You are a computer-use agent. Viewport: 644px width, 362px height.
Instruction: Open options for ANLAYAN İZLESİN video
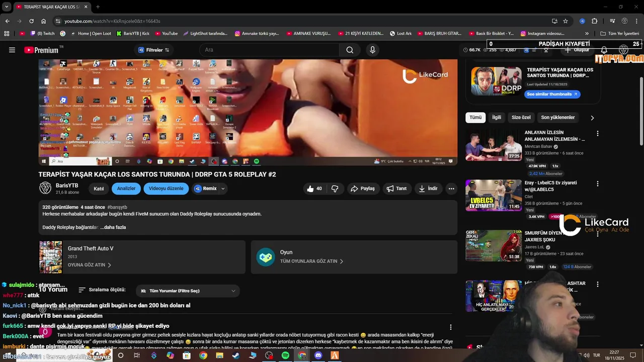598,134
